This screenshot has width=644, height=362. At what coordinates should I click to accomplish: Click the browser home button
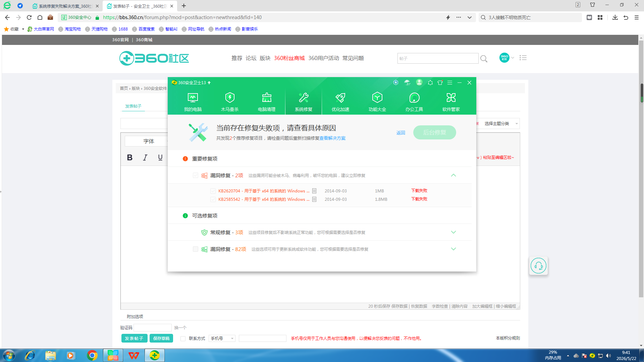[x=40, y=17]
